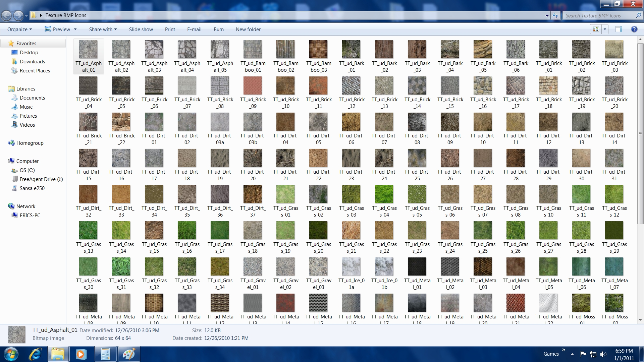Screen dimensions: 644x362
Task: Open the Paint taskbar icon
Action: pyautogui.click(x=128, y=354)
